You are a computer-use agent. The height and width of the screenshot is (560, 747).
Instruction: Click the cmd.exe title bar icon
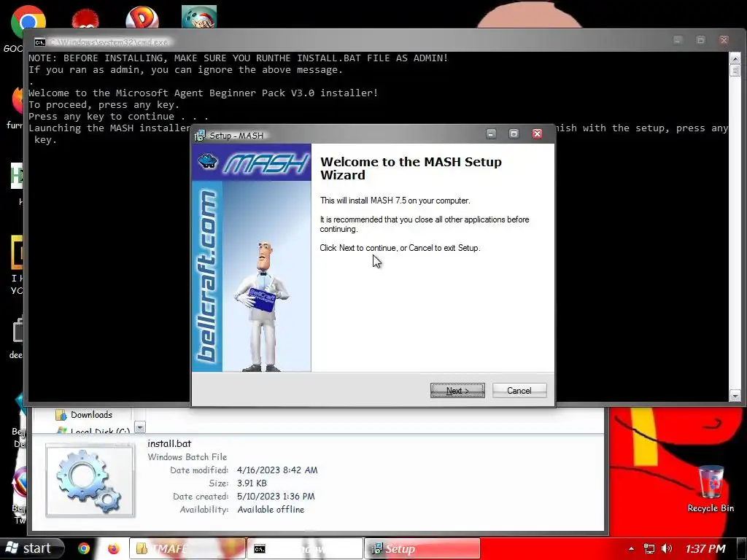[39, 42]
